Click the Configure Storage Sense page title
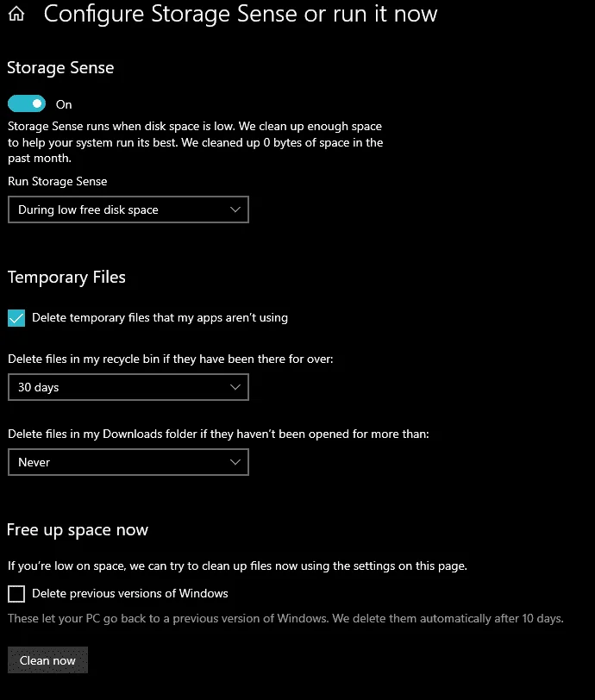Screen dimensions: 595x700 [241, 14]
